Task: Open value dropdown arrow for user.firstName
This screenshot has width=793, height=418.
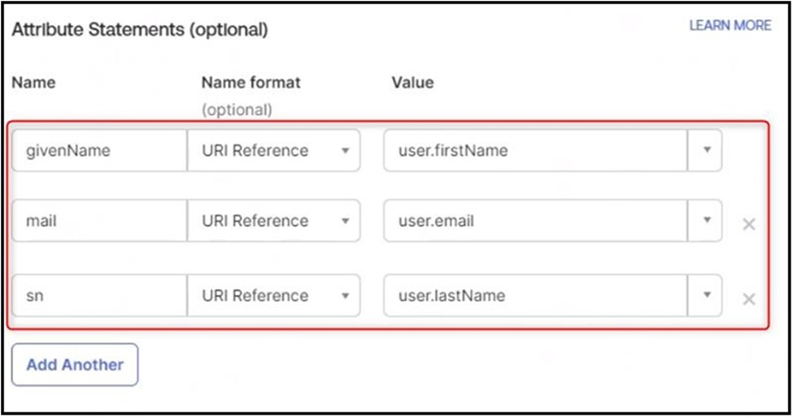Action: tap(705, 150)
